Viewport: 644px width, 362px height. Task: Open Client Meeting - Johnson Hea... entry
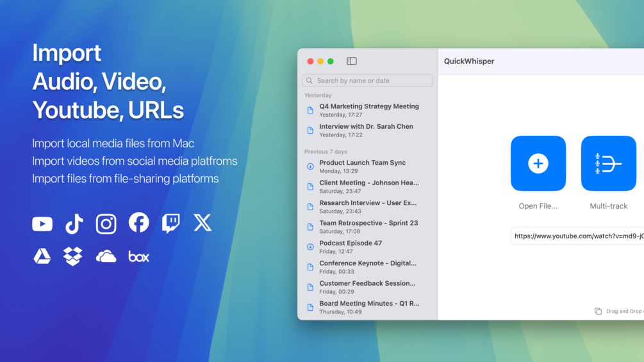tap(367, 186)
